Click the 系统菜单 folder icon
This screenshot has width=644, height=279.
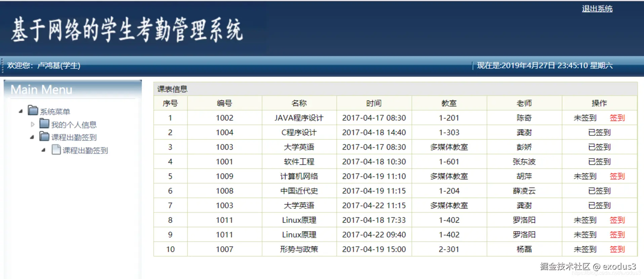[x=33, y=110]
